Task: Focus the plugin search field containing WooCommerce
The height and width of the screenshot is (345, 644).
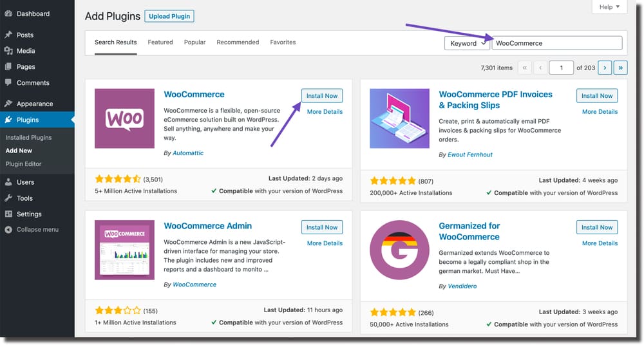Action: 557,43
